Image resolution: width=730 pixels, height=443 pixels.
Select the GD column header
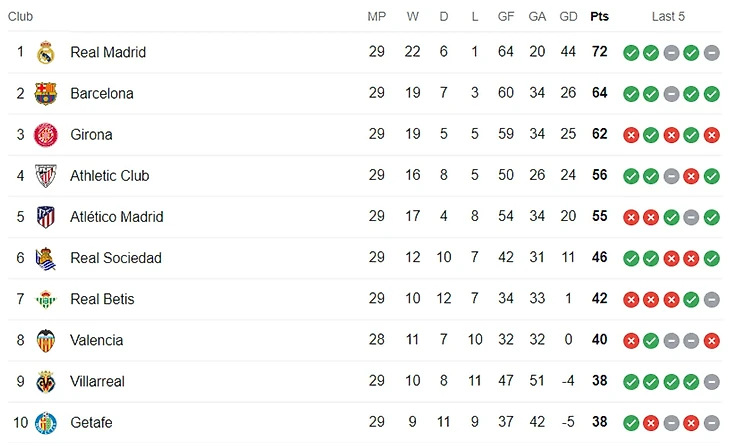pyautogui.click(x=568, y=17)
